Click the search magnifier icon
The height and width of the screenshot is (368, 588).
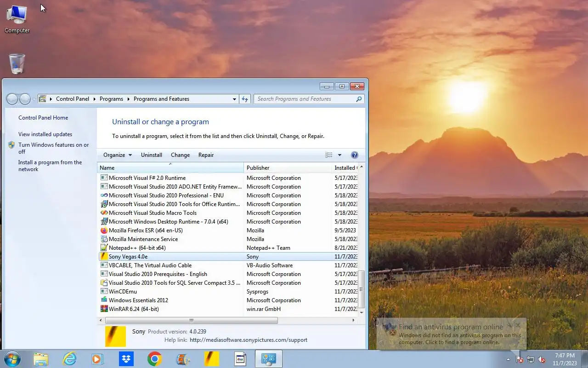[x=359, y=99]
